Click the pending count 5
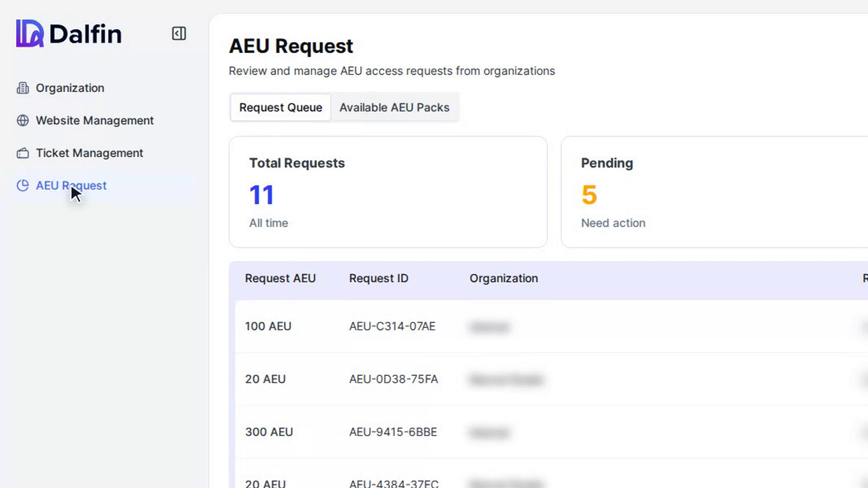The image size is (868, 488). coord(589,195)
